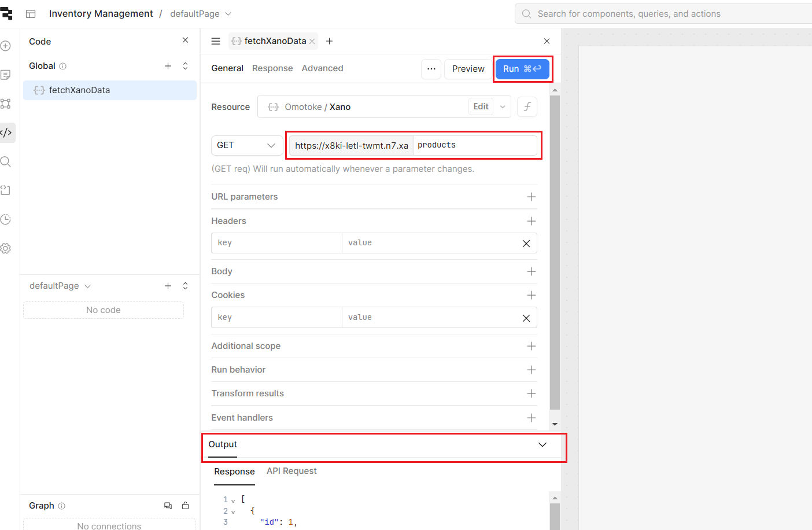Image resolution: width=812 pixels, height=530 pixels.
Task: Click the scroll down arrow of the editor
Action: [555, 424]
